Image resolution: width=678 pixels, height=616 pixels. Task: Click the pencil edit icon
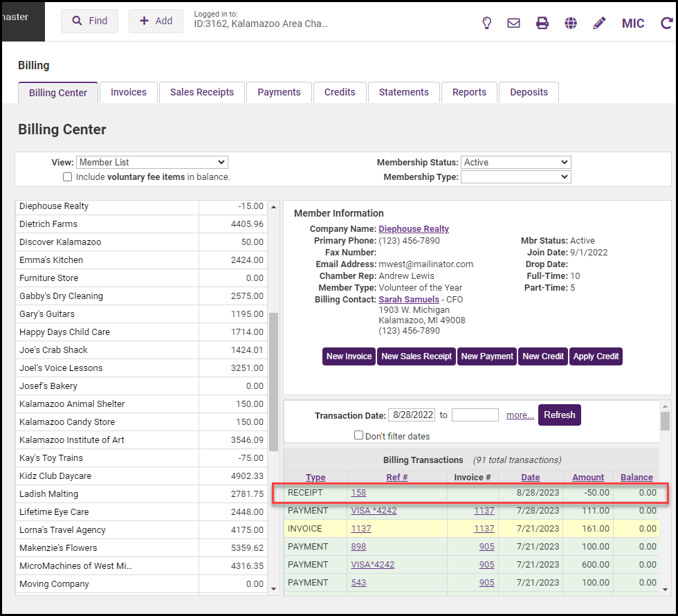coord(599,23)
